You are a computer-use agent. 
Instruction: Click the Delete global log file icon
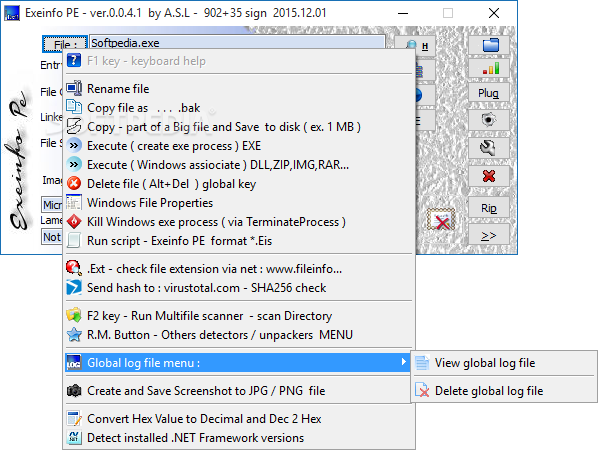422,390
